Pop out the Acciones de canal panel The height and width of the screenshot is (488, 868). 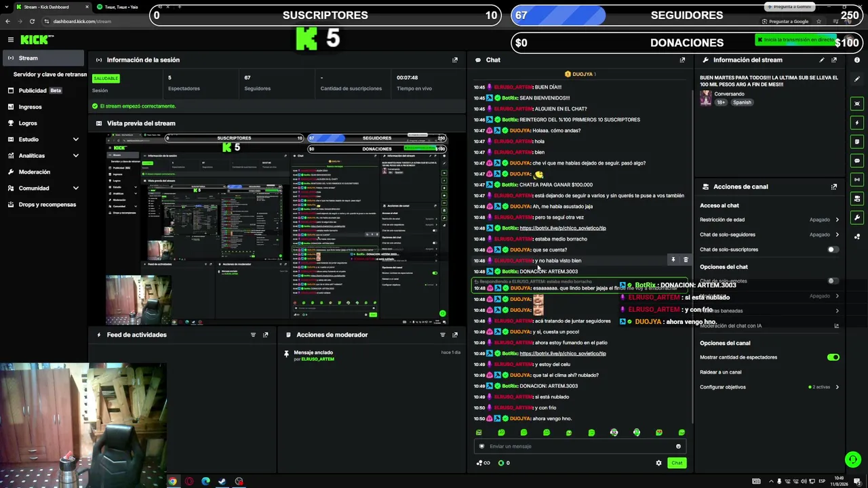(834, 186)
